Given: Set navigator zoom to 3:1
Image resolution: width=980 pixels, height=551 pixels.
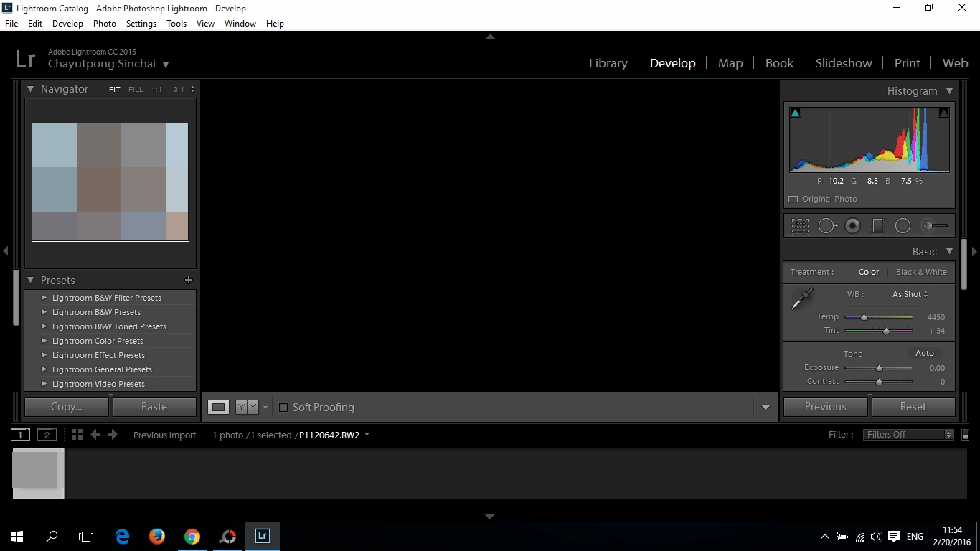Looking at the screenshot, I should coord(179,90).
